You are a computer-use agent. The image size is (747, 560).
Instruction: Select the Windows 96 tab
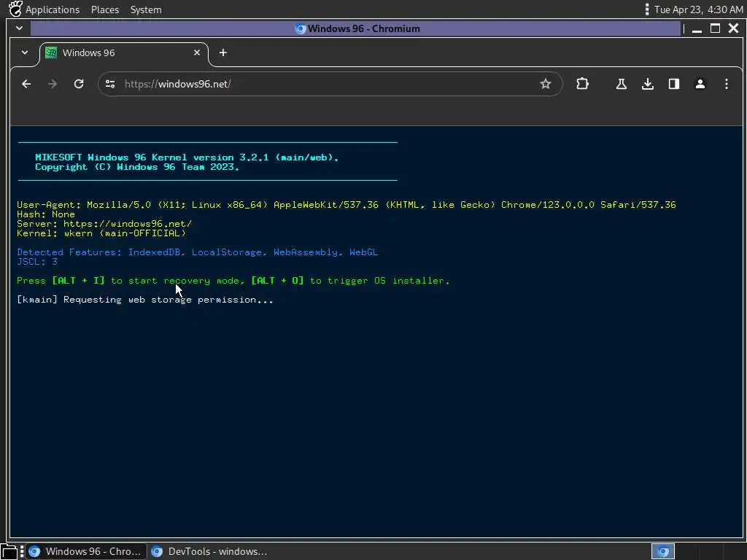click(x=124, y=52)
